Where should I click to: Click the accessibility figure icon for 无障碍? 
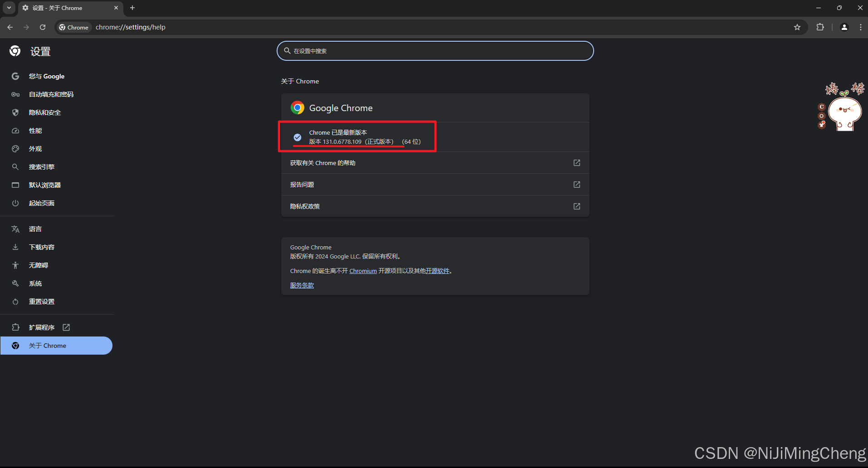click(15, 265)
